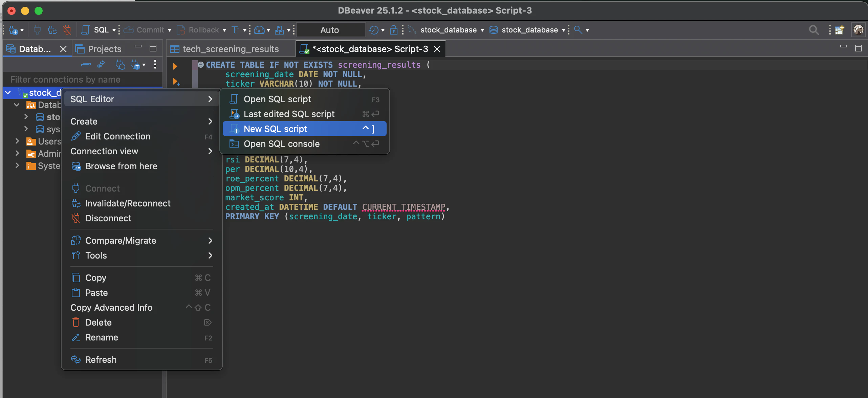Choose Rename from the context menu

[x=142, y=337]
